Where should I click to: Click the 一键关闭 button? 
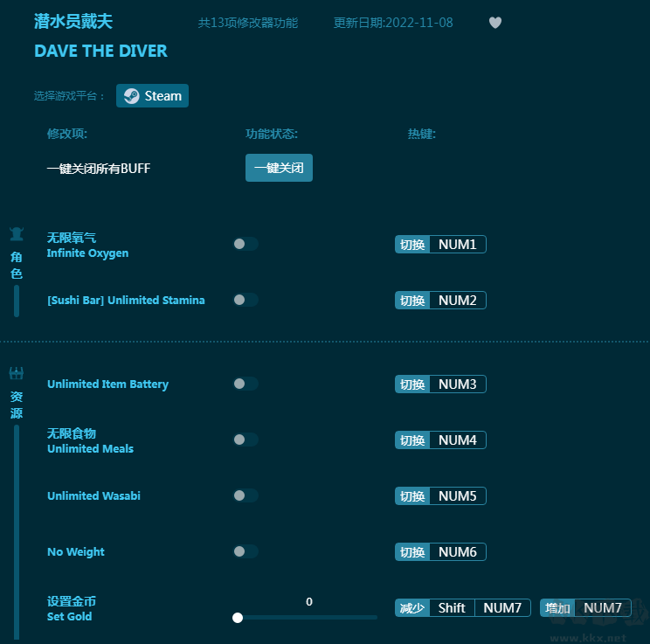point(279,168)
